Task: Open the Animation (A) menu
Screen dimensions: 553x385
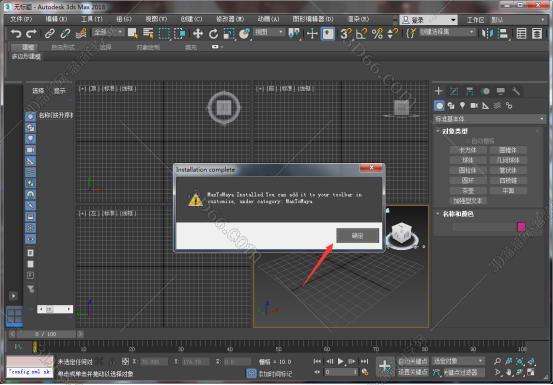Action: [x=268, y=19]
